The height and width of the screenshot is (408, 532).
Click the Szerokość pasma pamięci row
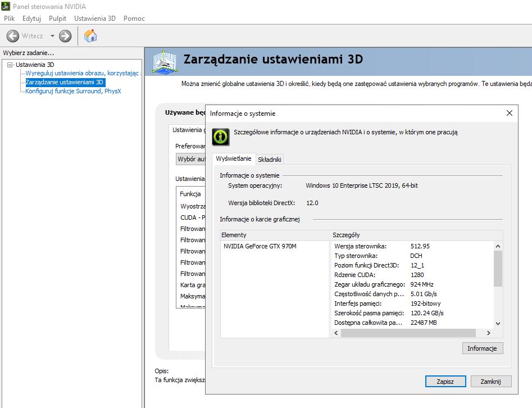pyautogui.click(x=412, y=313)
